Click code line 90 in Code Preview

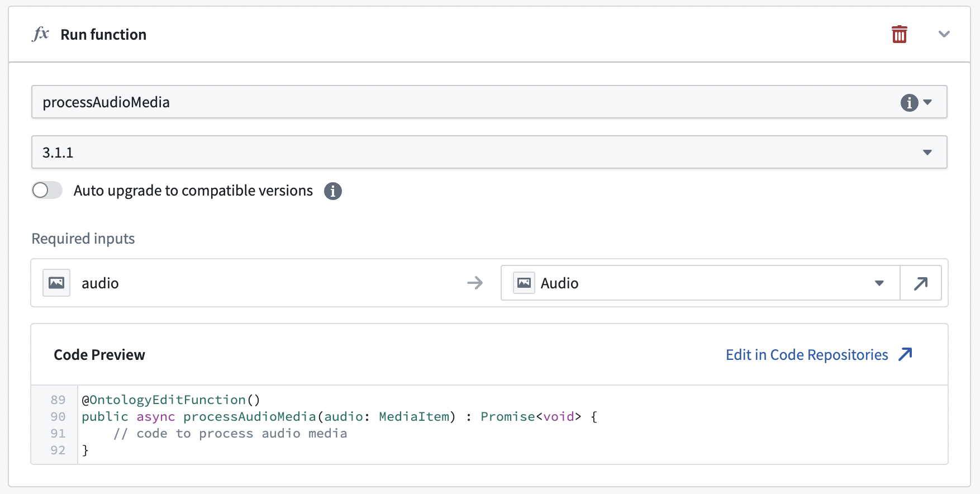tap(339, 417)
